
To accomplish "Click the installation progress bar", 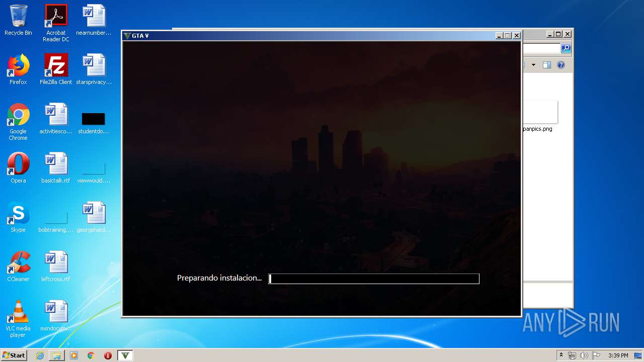I will 374,279.
